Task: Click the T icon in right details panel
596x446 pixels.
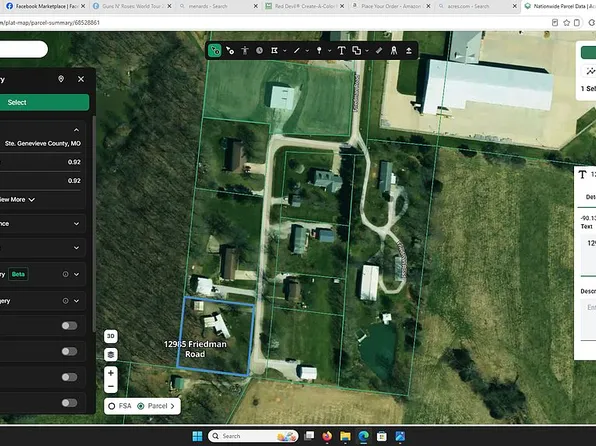Action: (582, 175)
